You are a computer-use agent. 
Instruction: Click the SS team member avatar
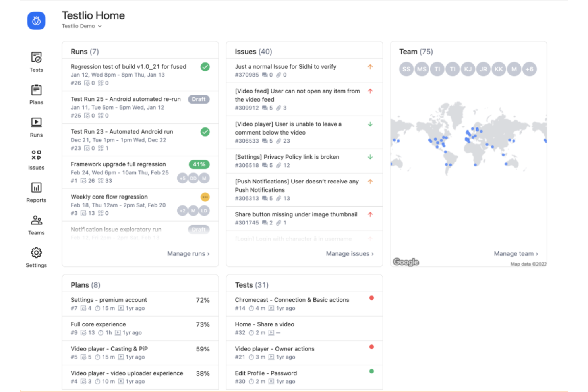406,69
